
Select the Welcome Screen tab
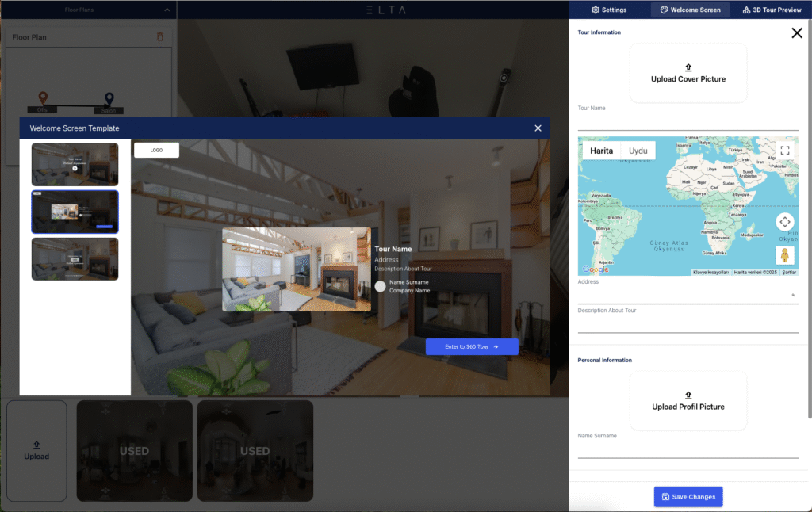tap(689, 10)
